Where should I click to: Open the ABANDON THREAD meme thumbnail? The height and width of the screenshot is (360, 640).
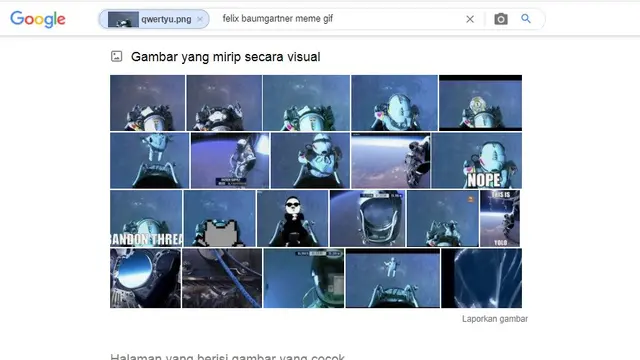tap(146, 218)
